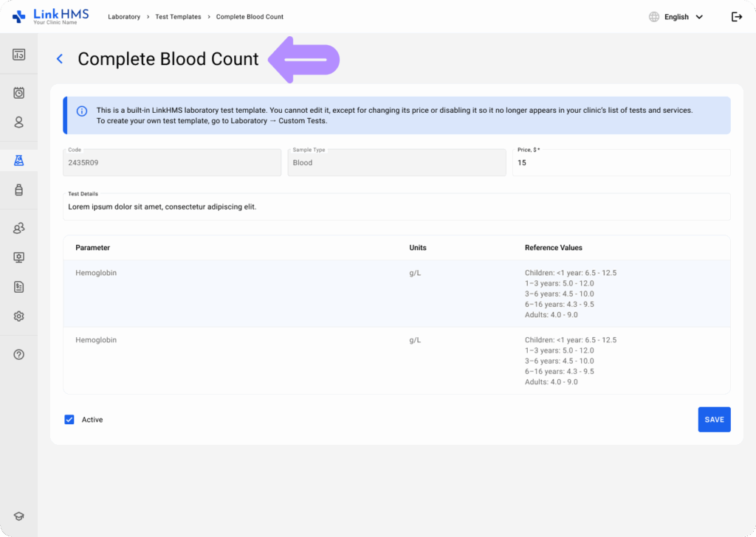
Task: Open the settings gear sidebar icon
Action: 18,316
